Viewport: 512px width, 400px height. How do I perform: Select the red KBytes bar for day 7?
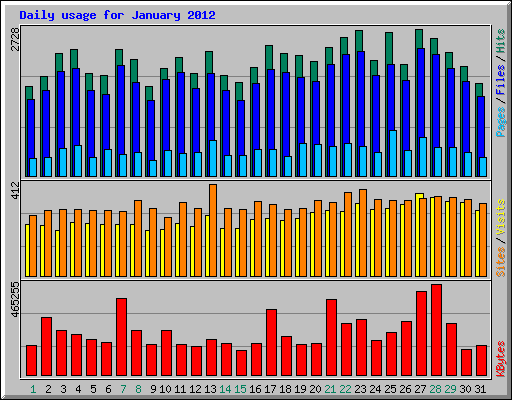[121, 337]
